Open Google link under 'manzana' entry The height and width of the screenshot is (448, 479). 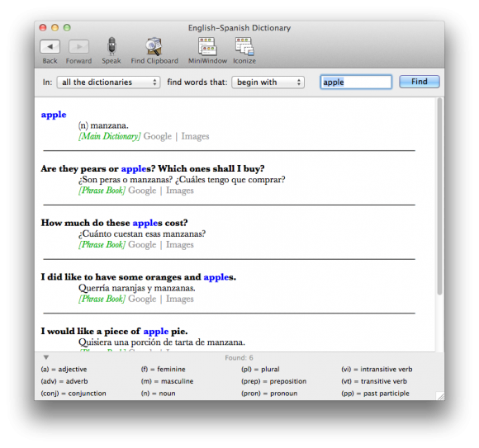tap(158, 136)
